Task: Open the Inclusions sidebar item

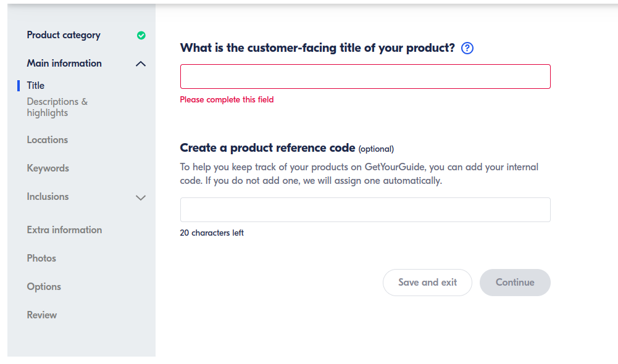Action: pos(48,197)
